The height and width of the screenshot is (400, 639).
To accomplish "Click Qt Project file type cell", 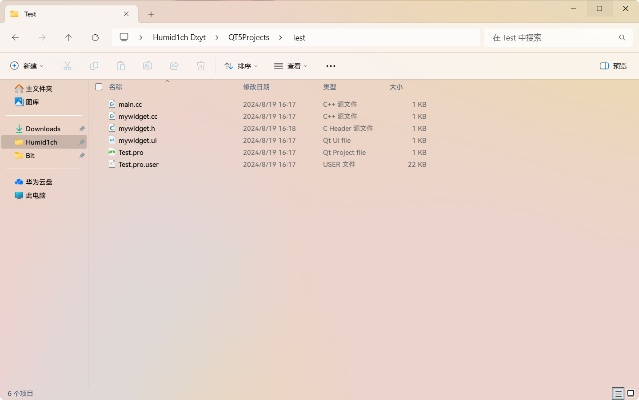I will coord(344,152).
